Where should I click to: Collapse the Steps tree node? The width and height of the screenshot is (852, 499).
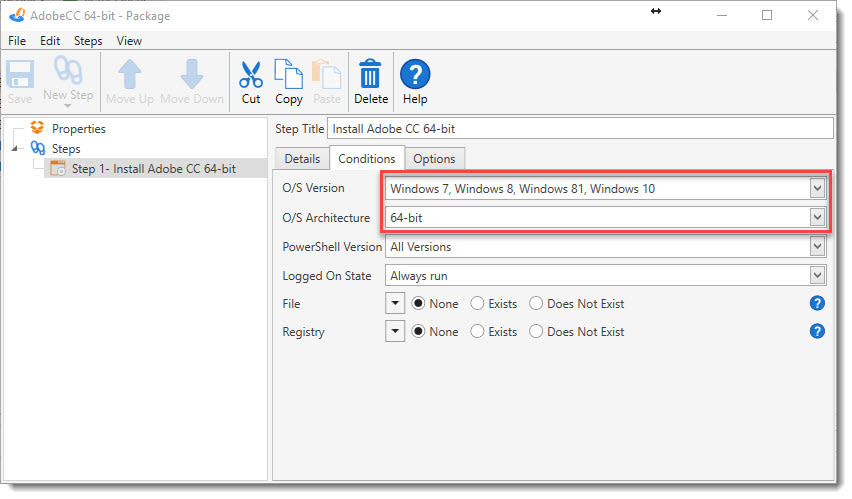[x=15, y=148]
